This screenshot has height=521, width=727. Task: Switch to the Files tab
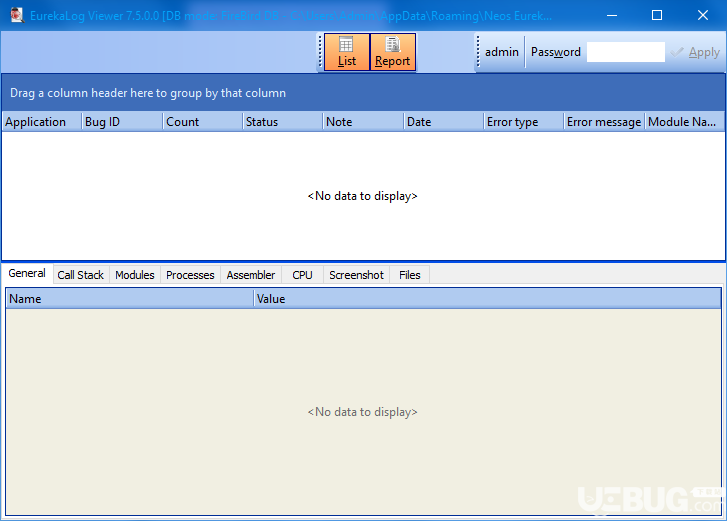tap(410, 275)
